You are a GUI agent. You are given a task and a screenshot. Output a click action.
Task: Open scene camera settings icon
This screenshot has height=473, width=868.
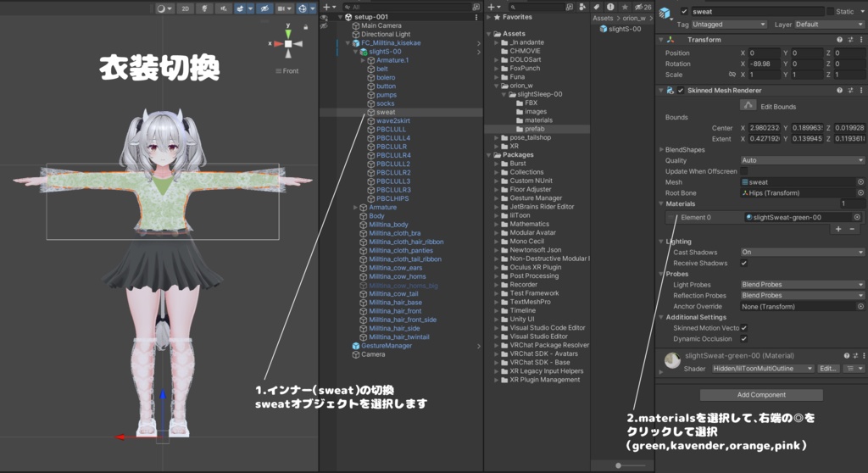point(281,8)
